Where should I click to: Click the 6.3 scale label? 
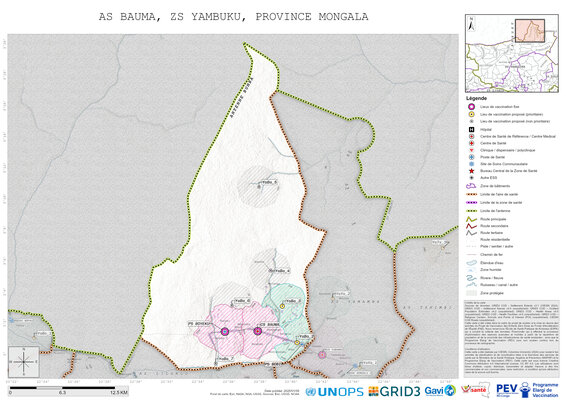[x=62, y=392]
